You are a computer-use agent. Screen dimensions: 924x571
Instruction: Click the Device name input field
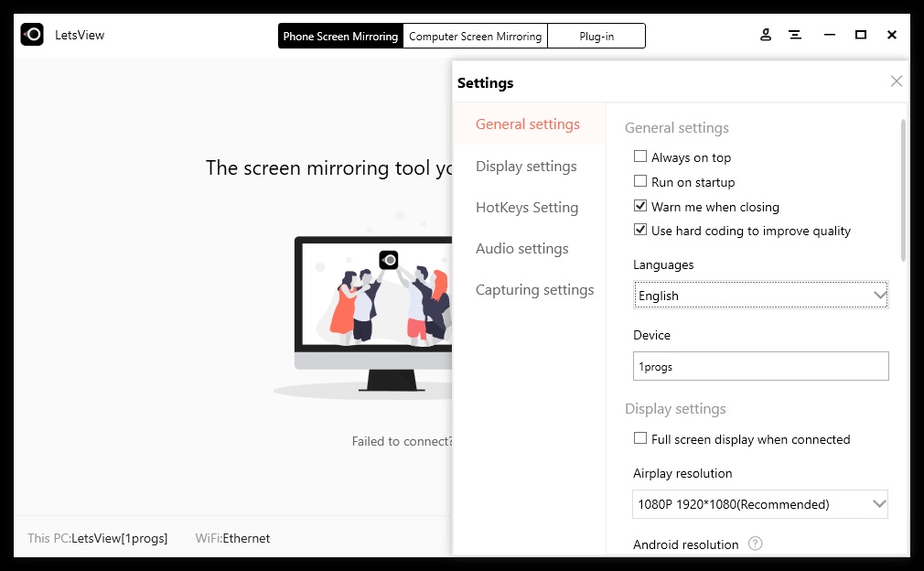(761, 366)
